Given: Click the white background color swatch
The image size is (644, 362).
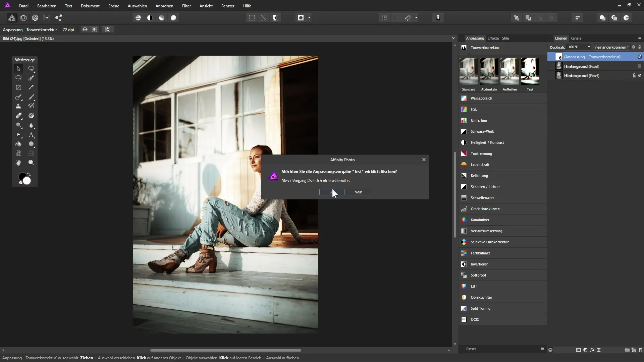Looking at the screenshot, I should [x=27, y=181].
